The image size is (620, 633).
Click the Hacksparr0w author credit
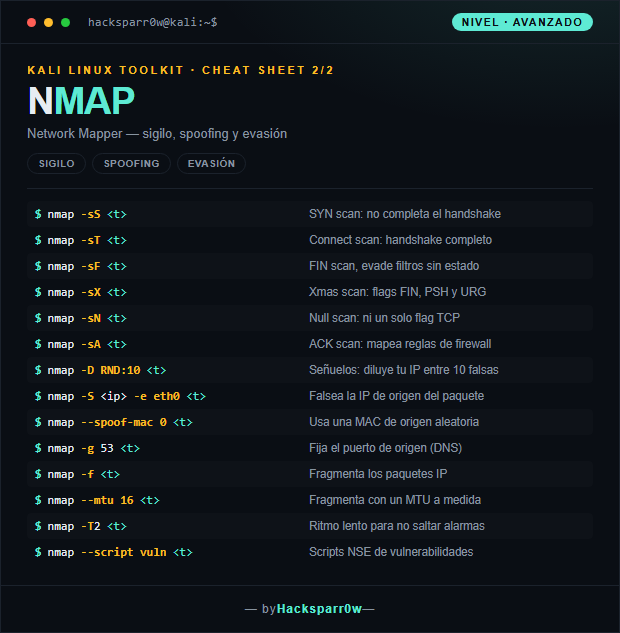coord(319,609)
